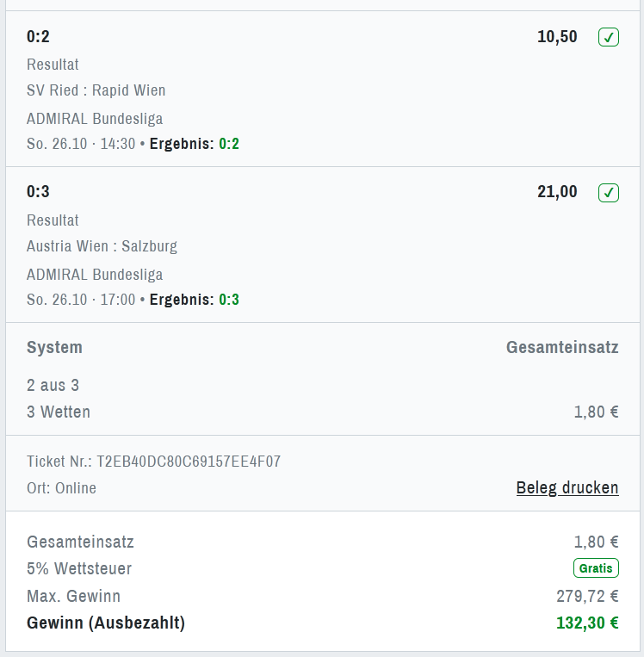The image size is (644, 657).
Task: Click the 3 Wetten row
Action: (59, 412)
